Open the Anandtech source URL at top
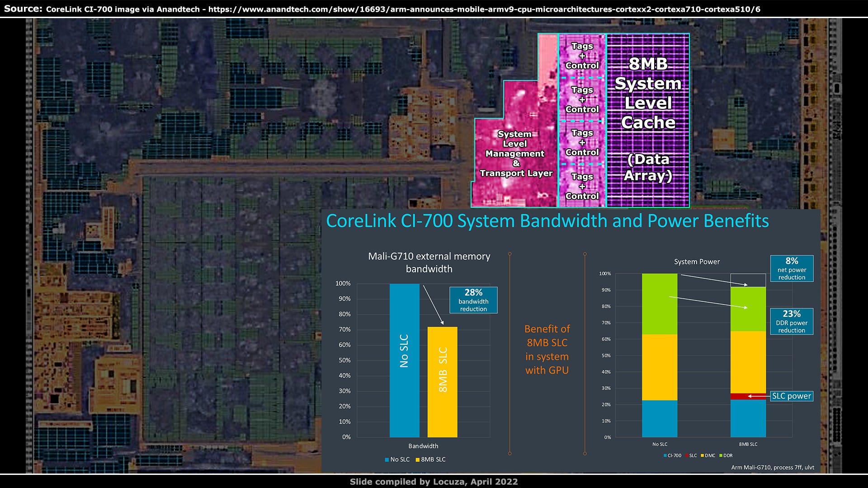This screenshot has height=488, width=868. click(484, 9)
